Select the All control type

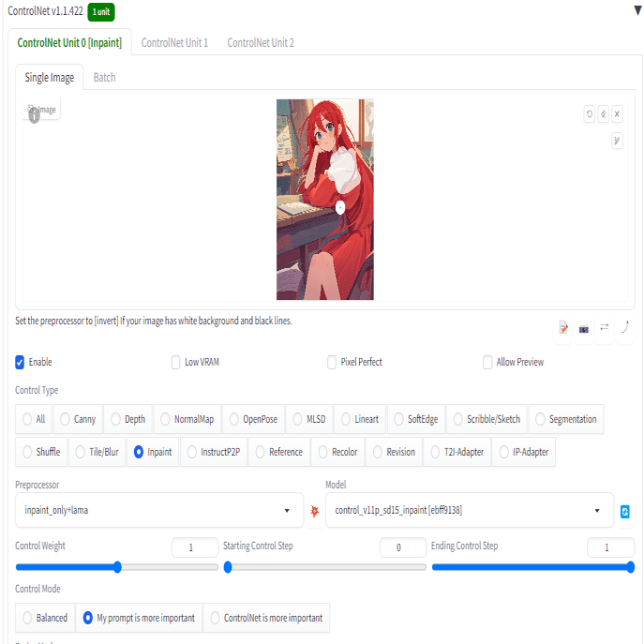(x=34, y=419)
